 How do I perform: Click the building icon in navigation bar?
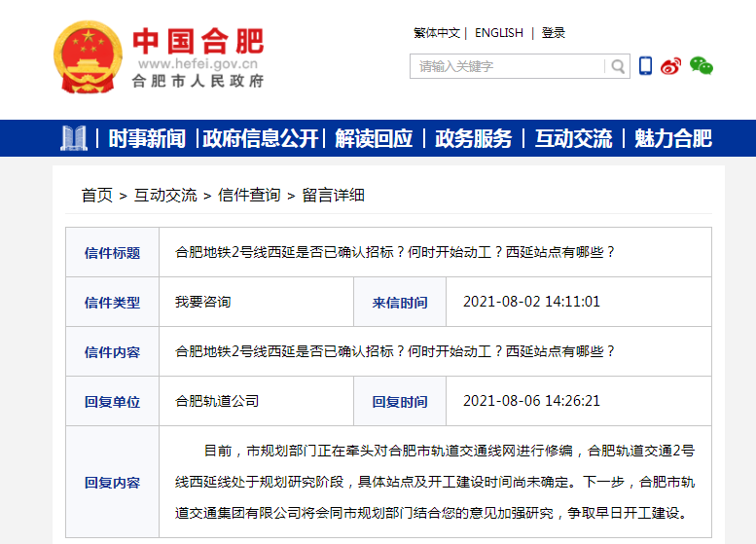click(x=74, y=138)
